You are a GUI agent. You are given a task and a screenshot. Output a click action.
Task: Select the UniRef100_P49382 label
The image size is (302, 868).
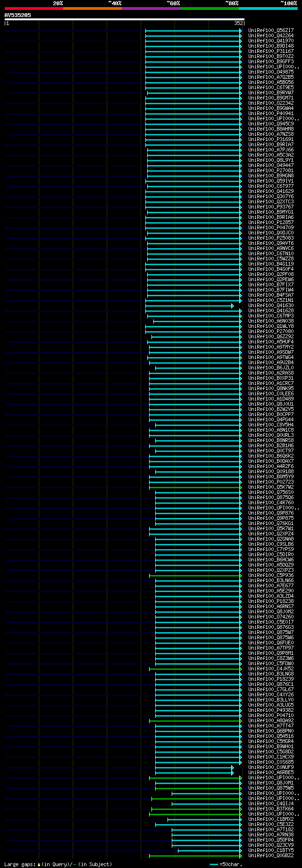pos(271,710)
